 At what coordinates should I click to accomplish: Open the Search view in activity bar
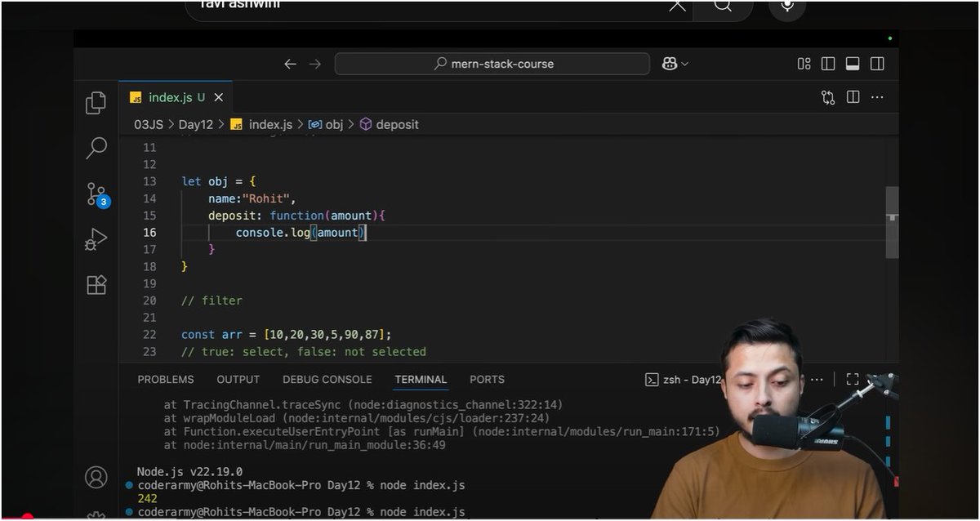click(x=96, y=148)
